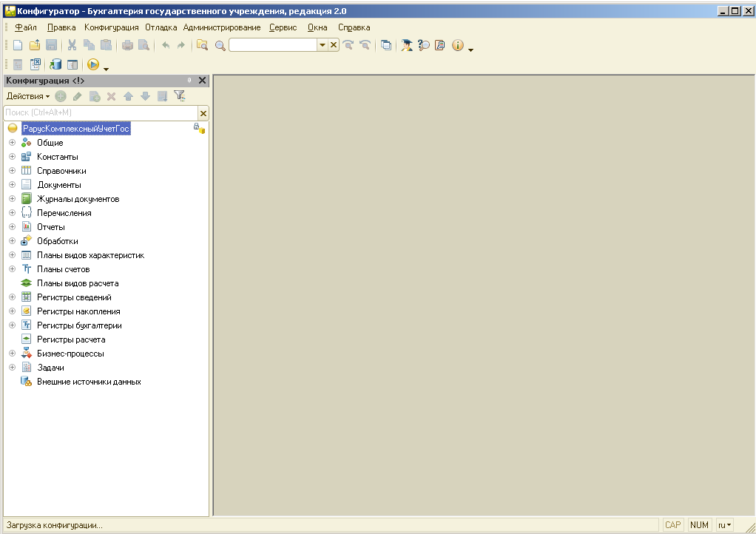The image size is (756, 534).
Task: Open global search (folder with magnifier)
Action: [x=203, y=45]
